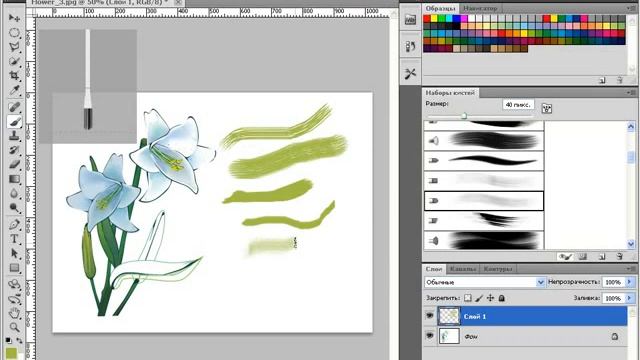Select the Hand tool
This screenshot has height=360, width=640.
(x=14, y=313)
